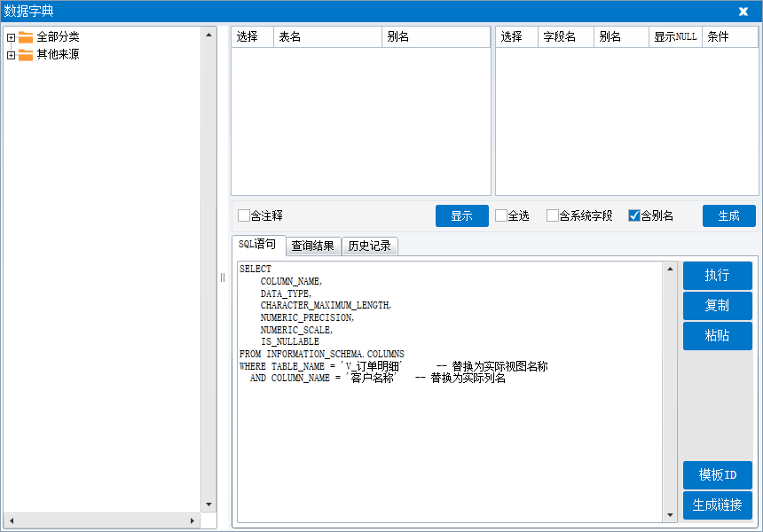Select the 其他来源 tree label
Screen dimensions: 763x532
click(58, 54)
